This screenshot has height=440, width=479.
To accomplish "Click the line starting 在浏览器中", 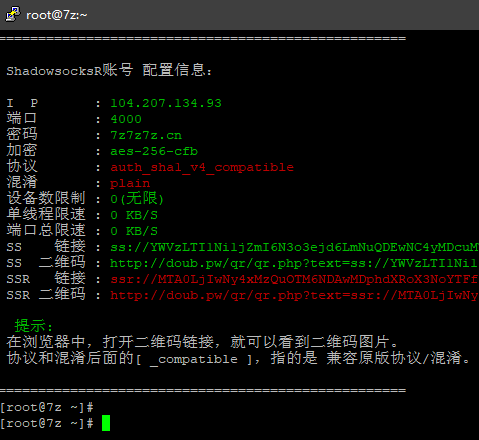I will 202,342.
